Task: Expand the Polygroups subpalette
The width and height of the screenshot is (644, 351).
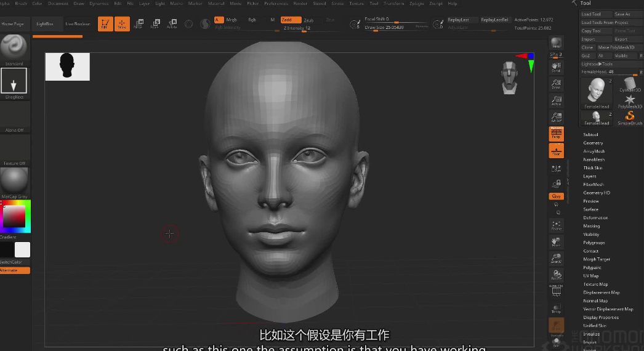Action: (x=594, y=243)
